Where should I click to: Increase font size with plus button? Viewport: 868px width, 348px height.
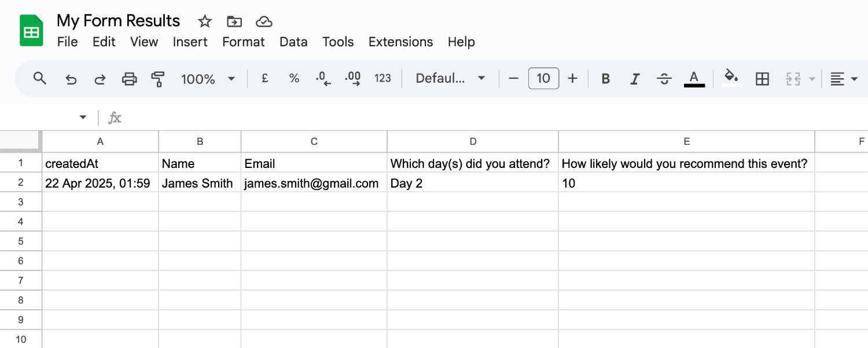pos(573,79)
